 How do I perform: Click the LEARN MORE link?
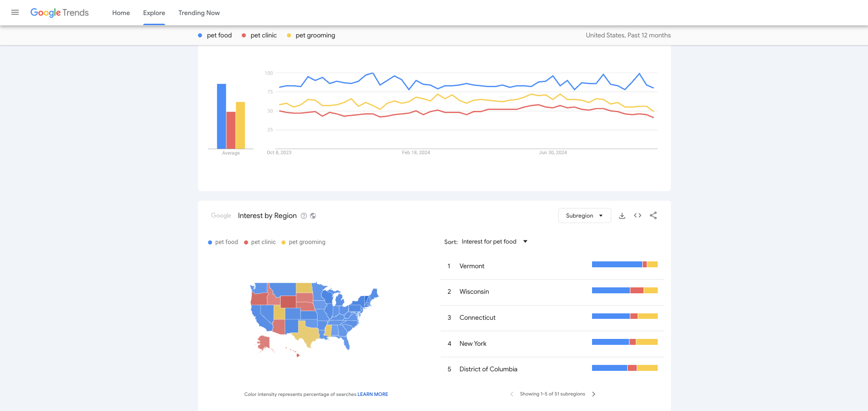click(x=373, y=394)
